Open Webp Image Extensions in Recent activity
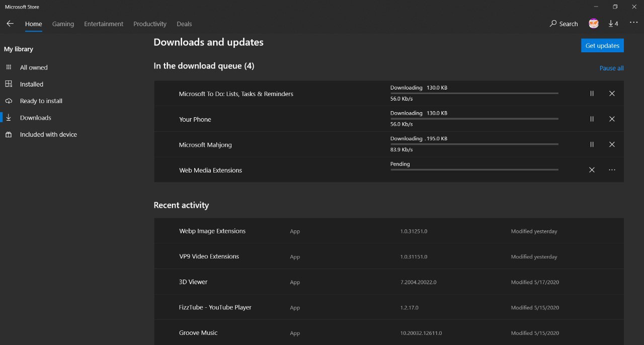This screenshot has width=644, height=345. coord(389,231)
